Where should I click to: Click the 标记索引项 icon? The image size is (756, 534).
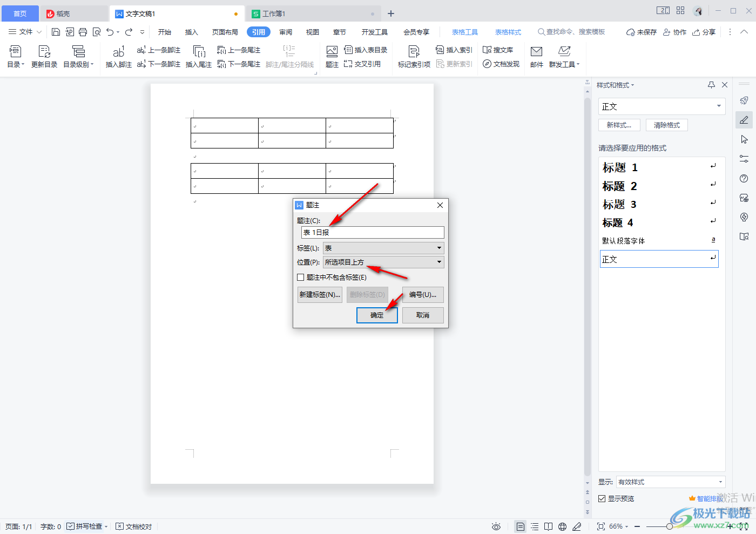click(x=414, y=57)
